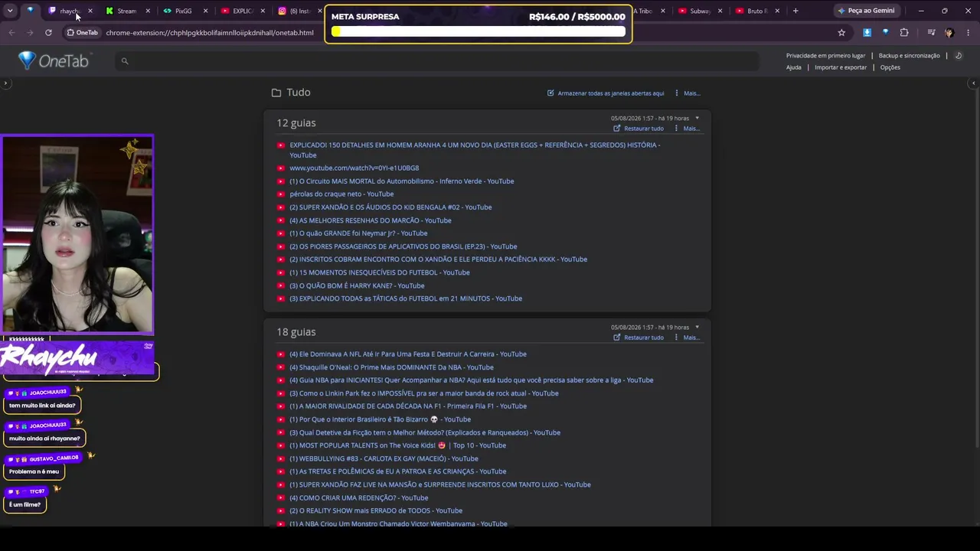
Task: Open Shaquille O'Neal Prime Mais DOMINANTE link
Action: (x=391, y=367)
